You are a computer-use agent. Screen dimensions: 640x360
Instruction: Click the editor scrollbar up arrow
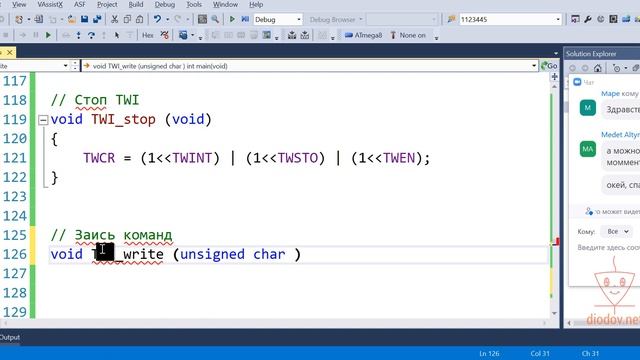[554, 87]
